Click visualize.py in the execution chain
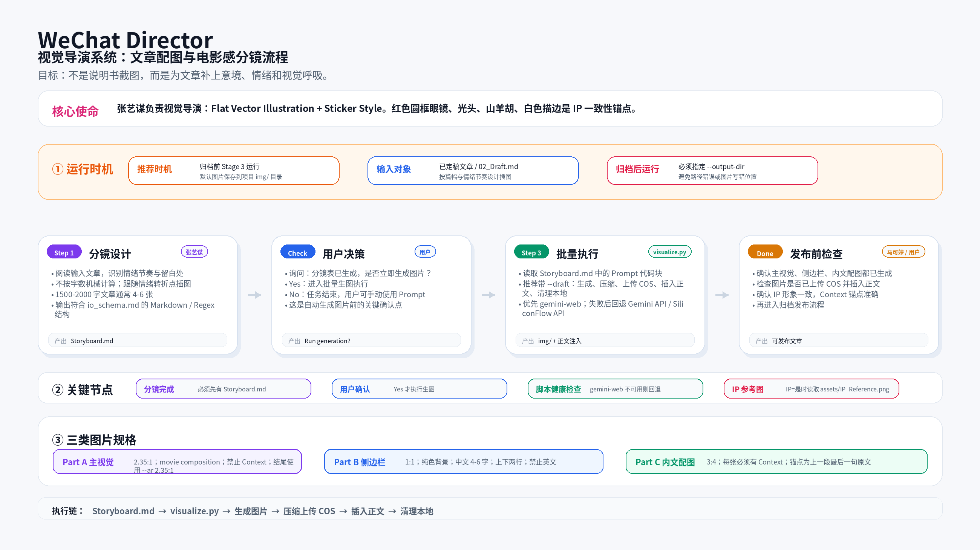This screenshot has width=980, height=550. click(x=194, y=511)
